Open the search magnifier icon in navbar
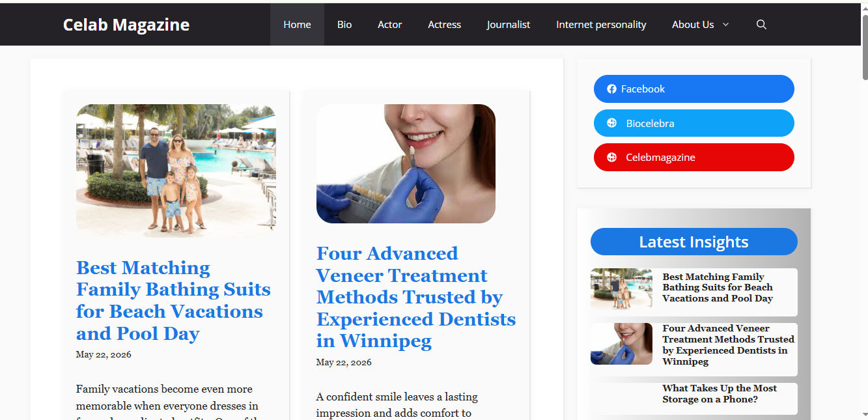The width and height of the screenshot is (868, 420). click(761, 25)
